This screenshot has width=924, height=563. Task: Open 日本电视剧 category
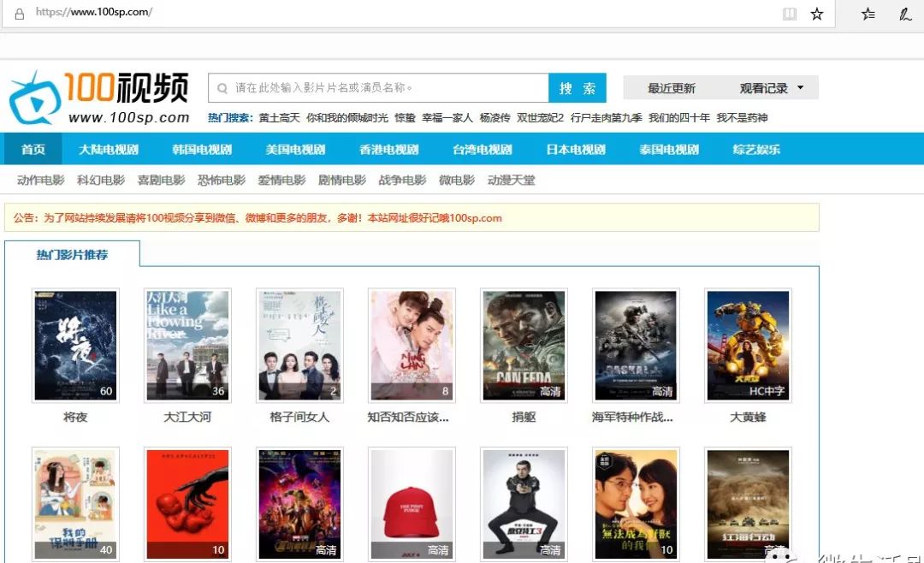(x=576, y=149)
